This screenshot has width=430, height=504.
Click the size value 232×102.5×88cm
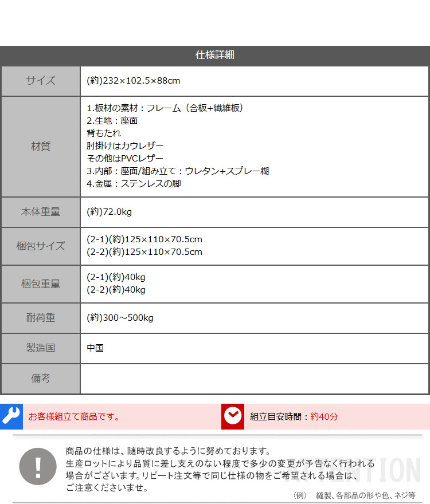coord(134,81)
